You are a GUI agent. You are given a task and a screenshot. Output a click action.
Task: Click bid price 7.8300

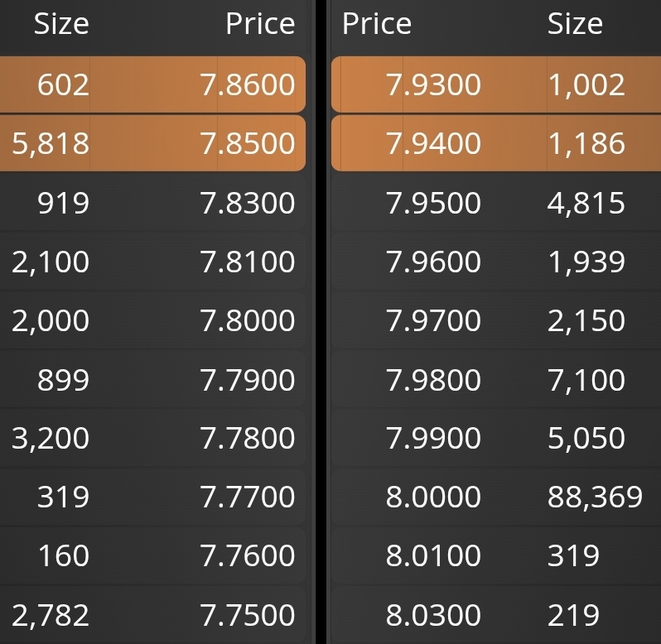click(x=248, y=203)
